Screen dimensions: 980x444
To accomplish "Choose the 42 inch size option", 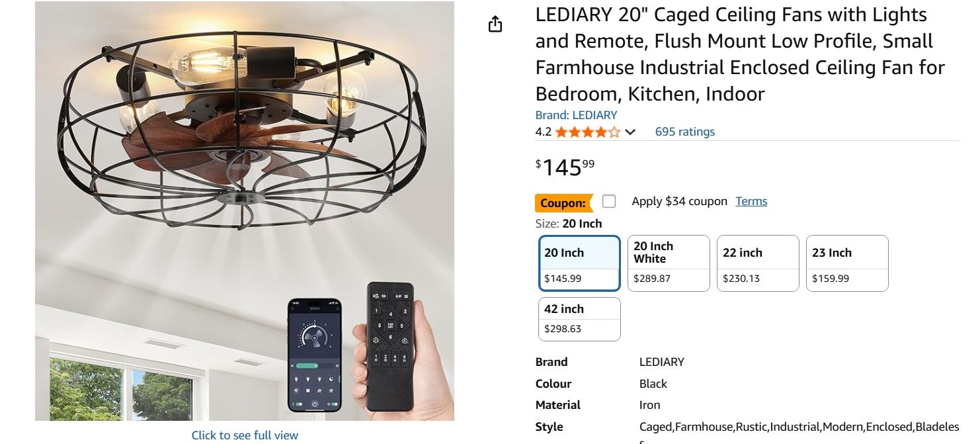I will pyautogui.click(x=579, y=319).
